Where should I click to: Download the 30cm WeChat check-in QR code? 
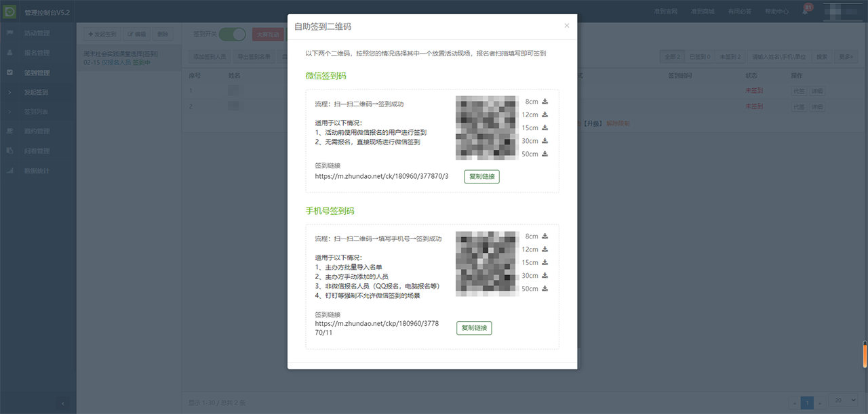pos(545,141)
